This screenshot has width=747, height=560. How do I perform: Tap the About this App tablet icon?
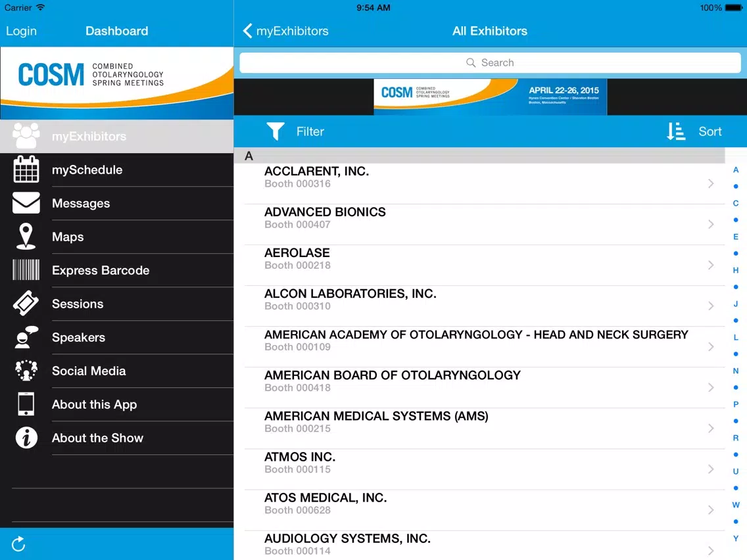click(x=26, y=404)
